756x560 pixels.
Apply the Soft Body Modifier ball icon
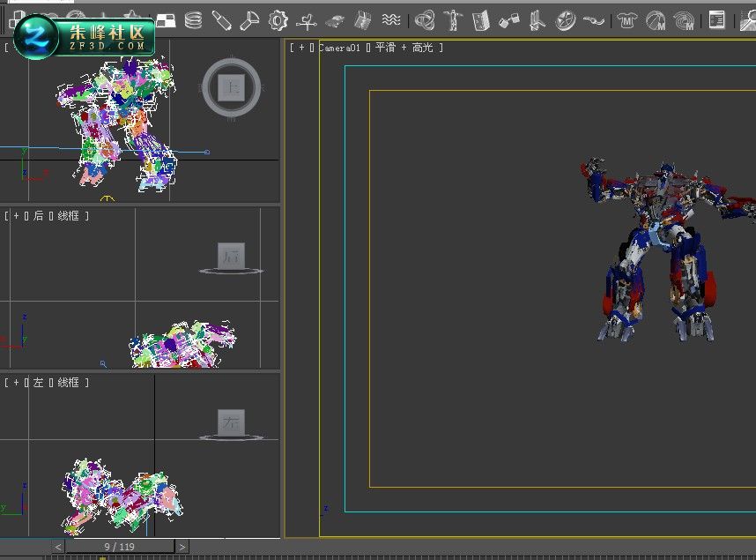tap(656, 21)
